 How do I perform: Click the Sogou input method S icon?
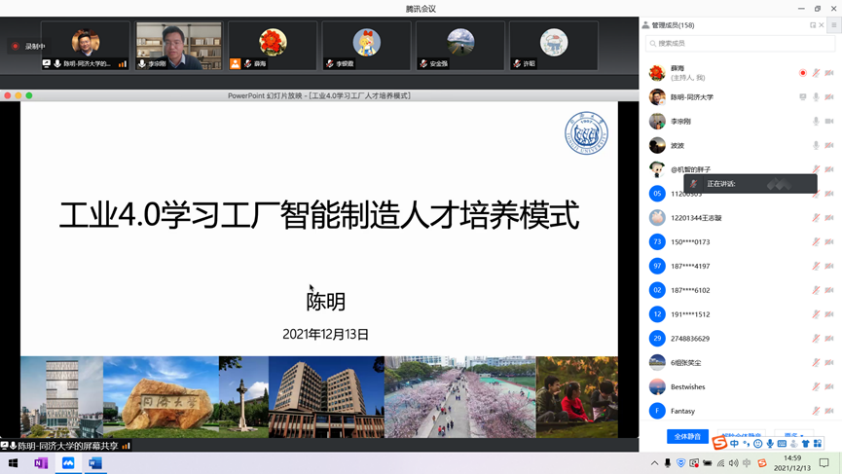(719, 444)
